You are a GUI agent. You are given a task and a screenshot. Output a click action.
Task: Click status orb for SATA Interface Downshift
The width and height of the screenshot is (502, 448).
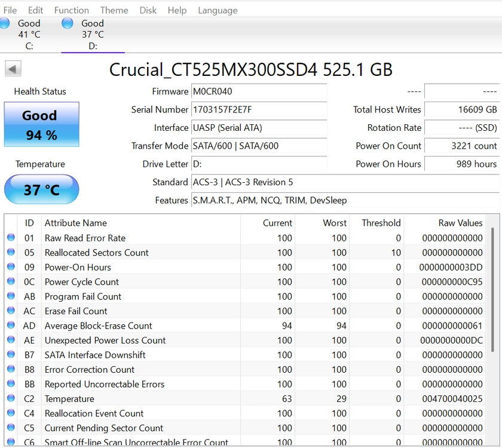pos(11,354)
